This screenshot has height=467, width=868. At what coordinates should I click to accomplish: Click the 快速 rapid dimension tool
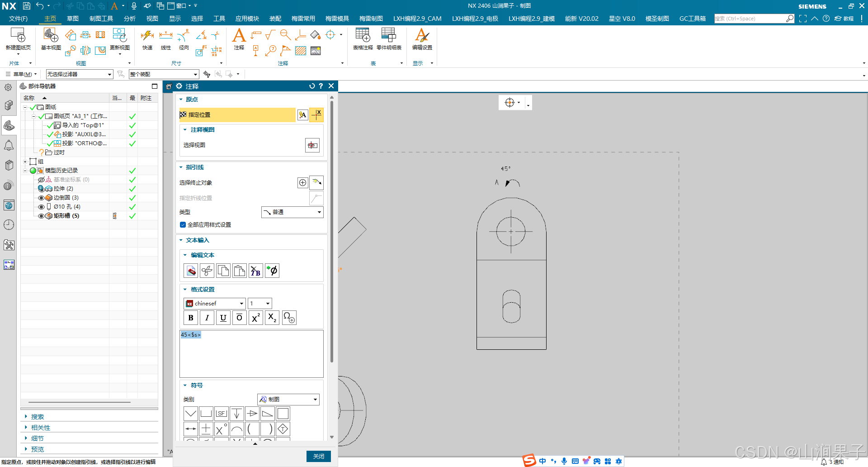tap(147, 40)
